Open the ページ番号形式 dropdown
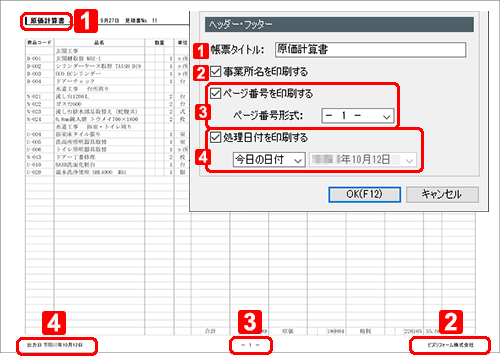The width and height of the screenshot is (500, 364). point(358,116)
